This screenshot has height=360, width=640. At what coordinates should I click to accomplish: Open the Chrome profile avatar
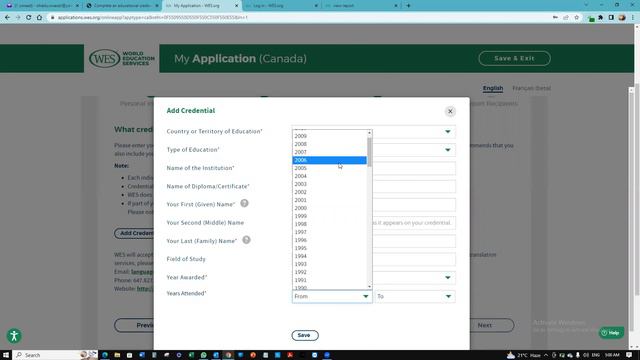[622, 18]
